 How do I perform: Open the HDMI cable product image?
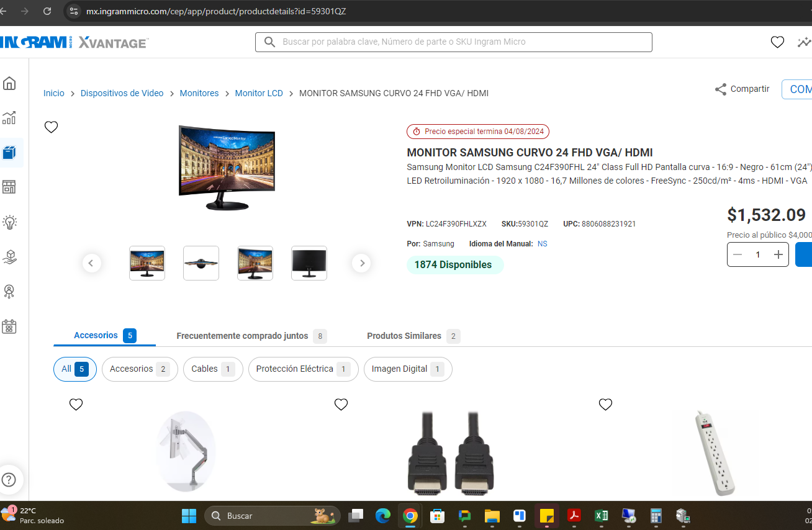[x=451, y=453]
